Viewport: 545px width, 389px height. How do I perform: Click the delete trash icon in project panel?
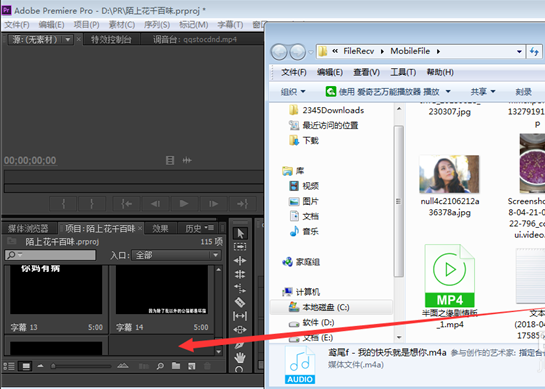pos(207,366)
